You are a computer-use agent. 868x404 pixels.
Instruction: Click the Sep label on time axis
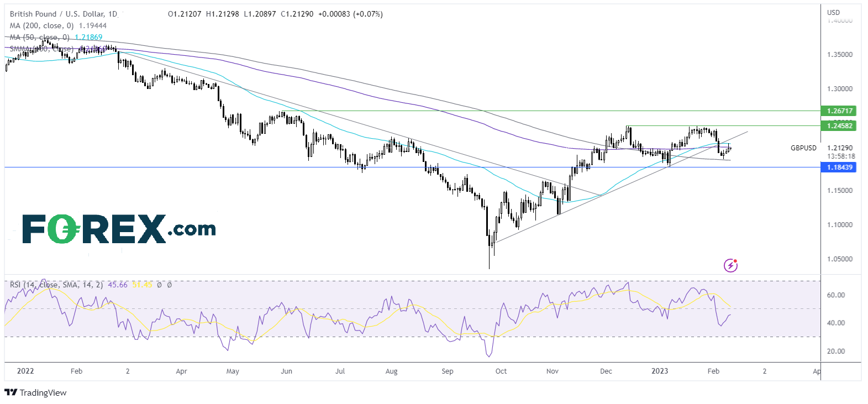[x=448, y=371]
